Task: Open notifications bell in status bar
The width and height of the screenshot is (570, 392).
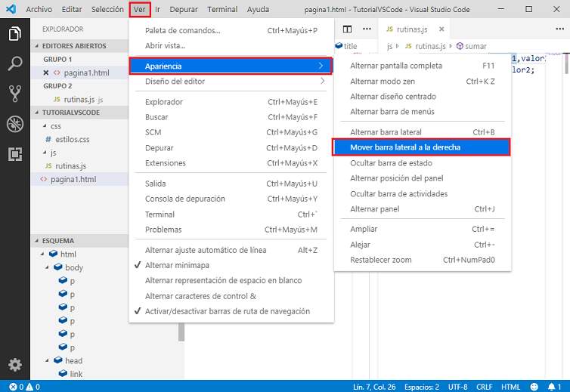Action: pyautogui.click(x=551, y=387)
